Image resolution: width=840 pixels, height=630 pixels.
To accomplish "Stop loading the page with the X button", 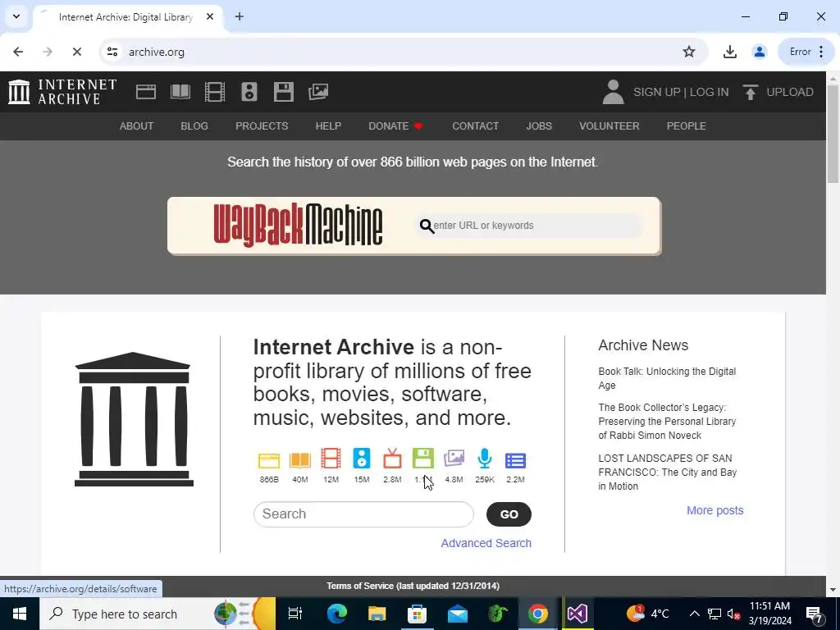I will coord(76,52).
